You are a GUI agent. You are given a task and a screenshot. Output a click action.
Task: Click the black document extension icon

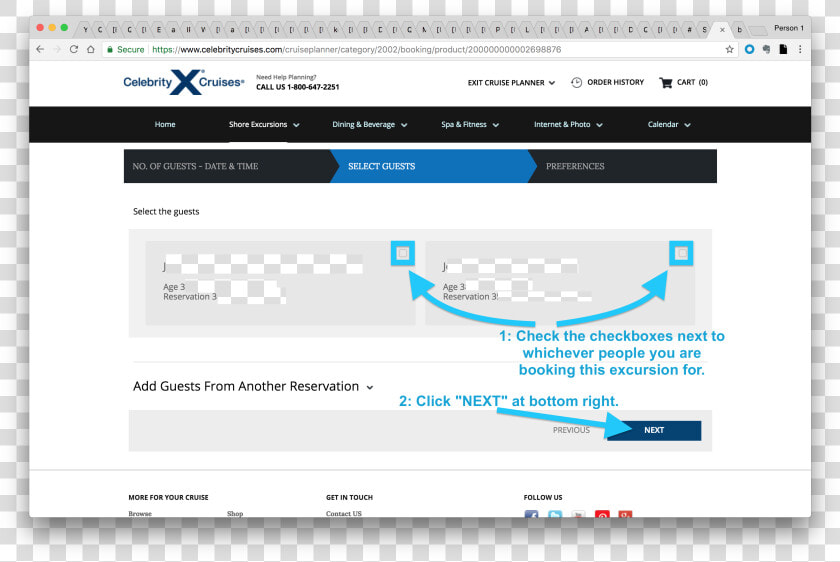coord(783,49)
